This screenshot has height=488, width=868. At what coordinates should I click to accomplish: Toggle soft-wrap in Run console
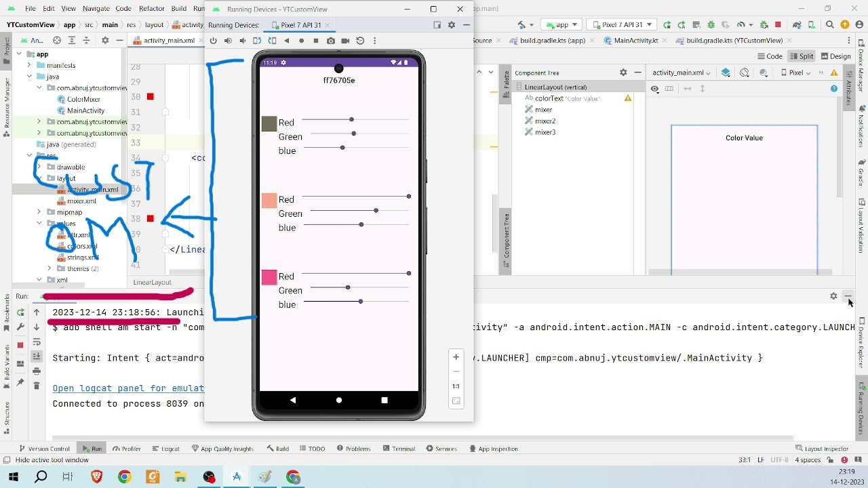tap(37, 342)
